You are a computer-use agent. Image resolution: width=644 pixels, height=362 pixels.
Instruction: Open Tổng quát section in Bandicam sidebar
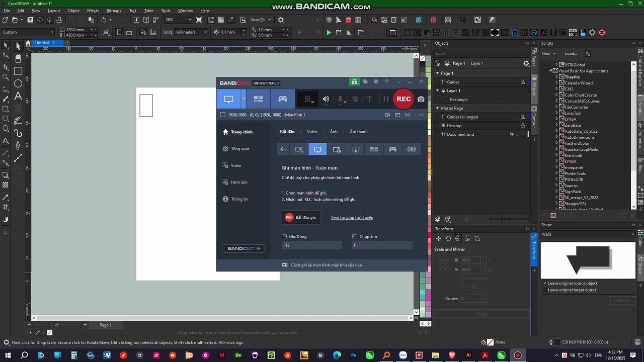tap(236, 149)
